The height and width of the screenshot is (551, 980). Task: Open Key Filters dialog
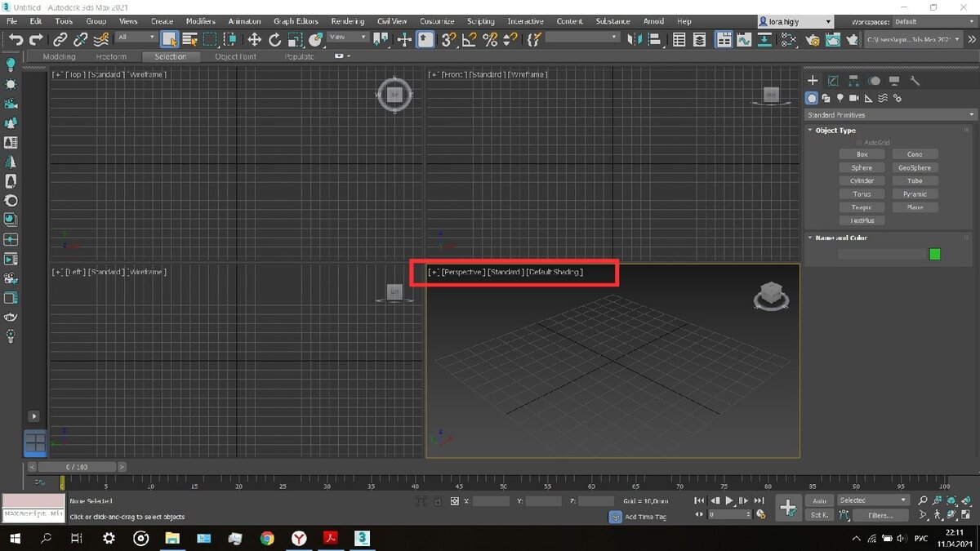pos(880,515)
